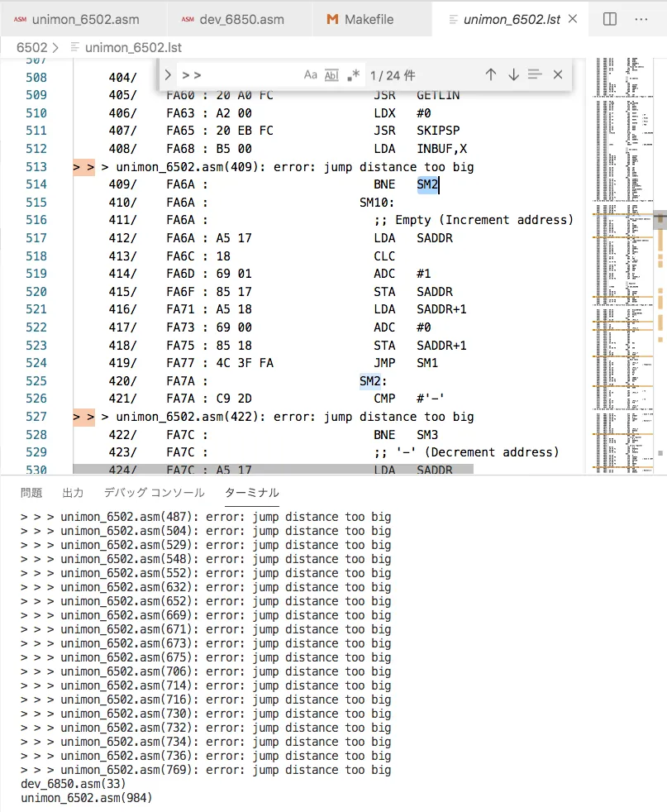Switch to the unimon_6502.asm tab
Image resolution: width=667 pixels, height=812 pixels.
tap(76, 20)
